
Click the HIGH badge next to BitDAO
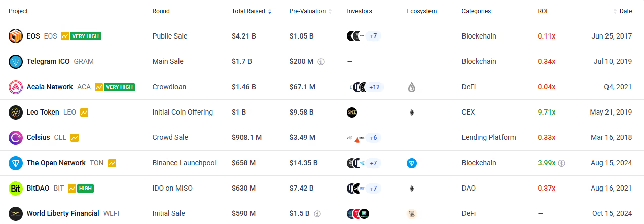[x=85, y=189]
